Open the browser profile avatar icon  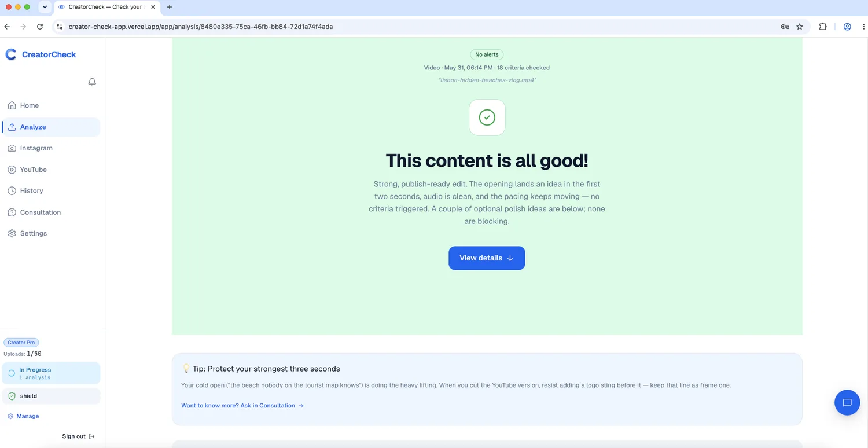pos(847,27)
